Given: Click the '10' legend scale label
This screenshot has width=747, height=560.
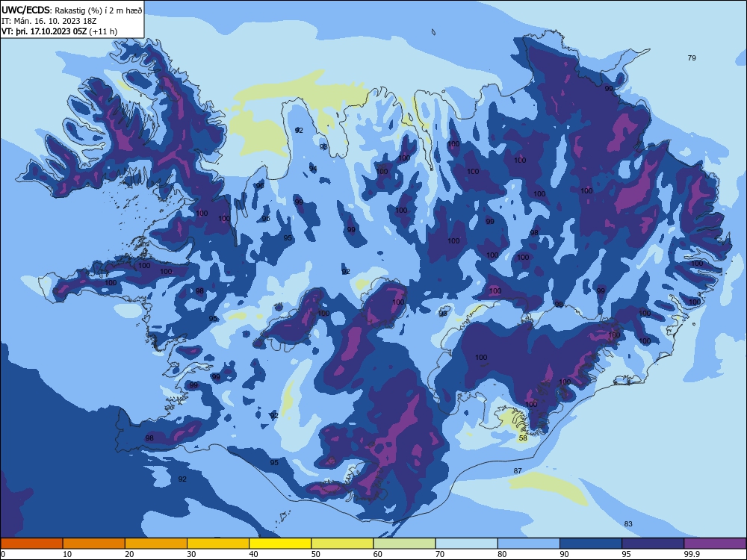Looking at the screenshot, I should 67,554.
